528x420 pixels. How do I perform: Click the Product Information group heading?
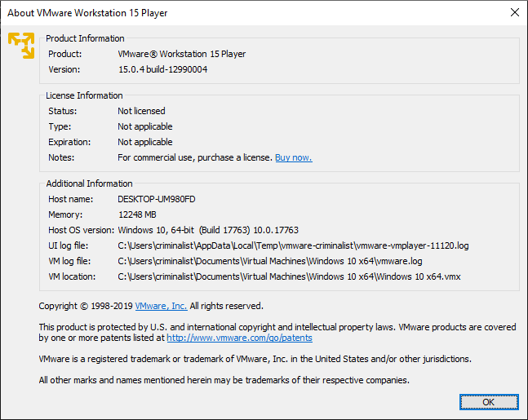click(x=85, y=38)
